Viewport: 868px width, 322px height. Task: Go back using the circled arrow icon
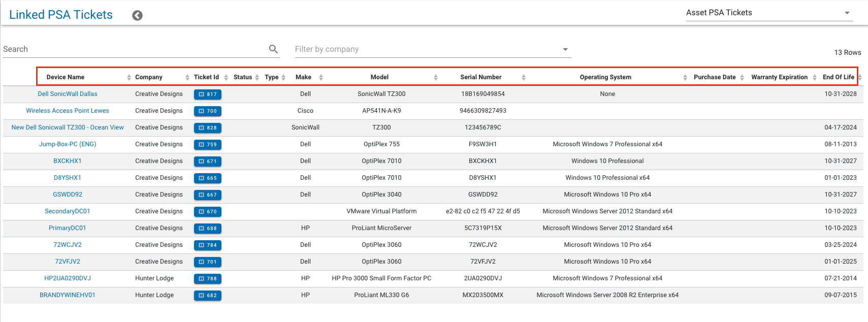(137, 15)
